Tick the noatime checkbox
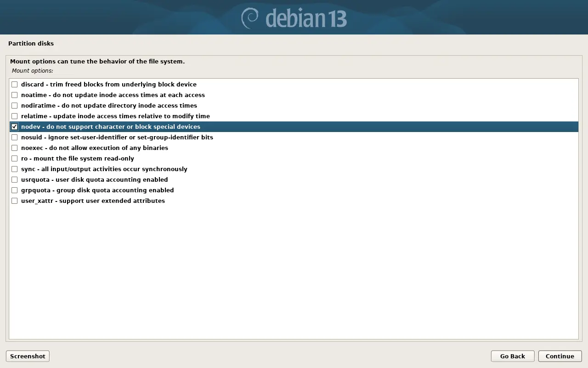 [15, 95]
